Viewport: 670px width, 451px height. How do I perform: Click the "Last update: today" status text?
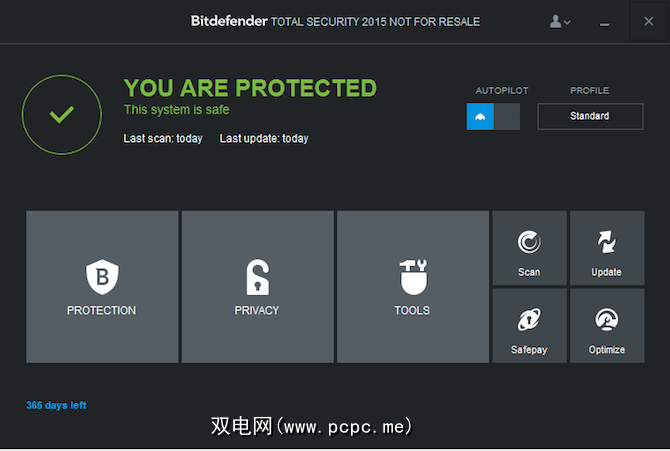click(264, 139)
